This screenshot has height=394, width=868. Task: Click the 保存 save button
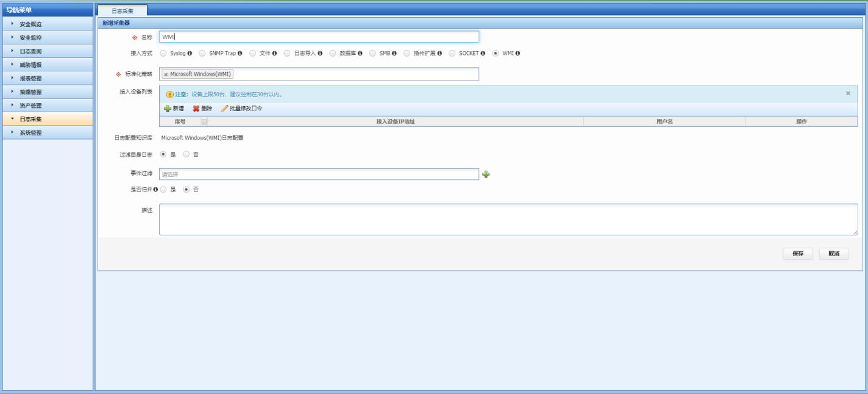[797, 254]
